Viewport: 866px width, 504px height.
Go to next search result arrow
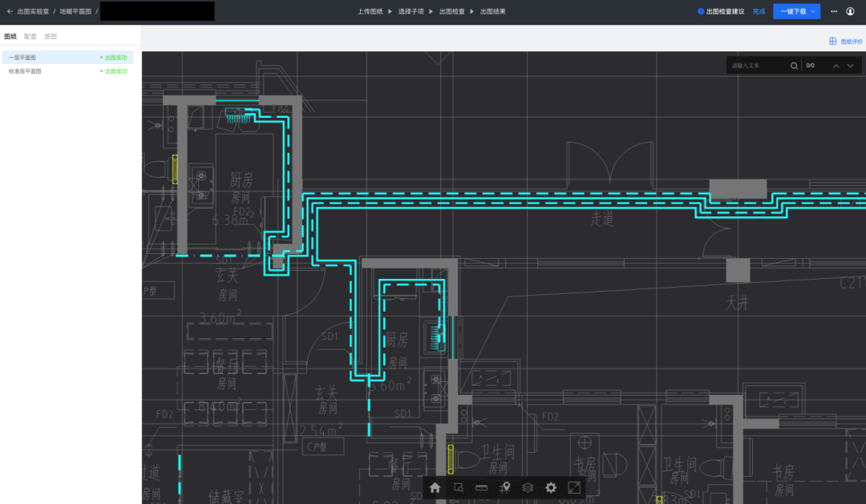click(851, 66)
